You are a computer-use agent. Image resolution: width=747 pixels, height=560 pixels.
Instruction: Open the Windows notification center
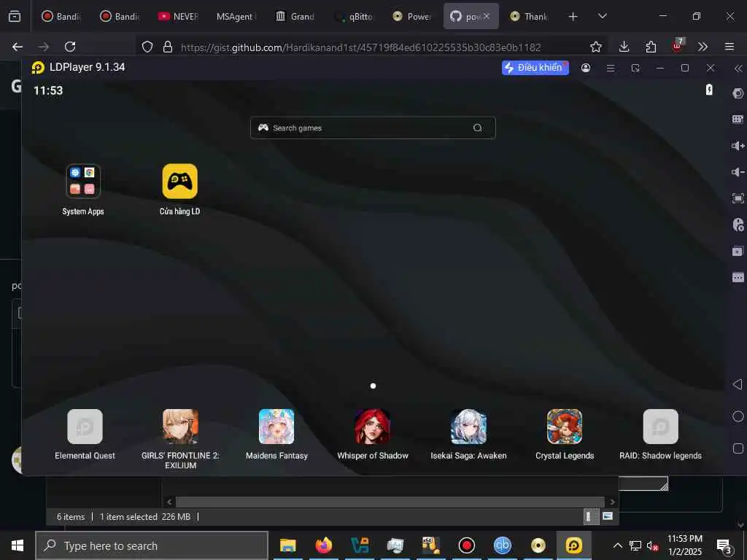tap(724, 546)
